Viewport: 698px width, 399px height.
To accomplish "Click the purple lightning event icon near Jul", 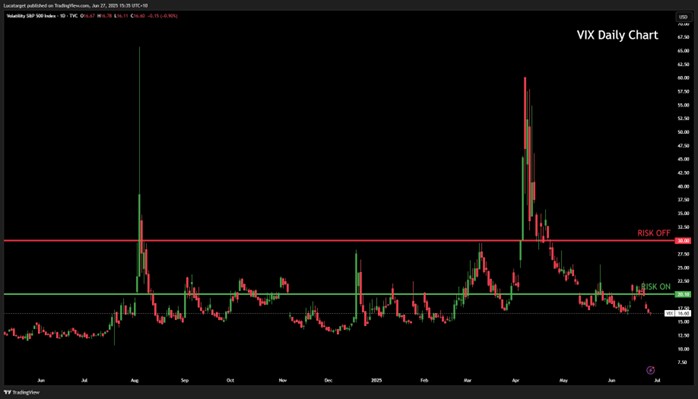I will click(x=650, y=370).
